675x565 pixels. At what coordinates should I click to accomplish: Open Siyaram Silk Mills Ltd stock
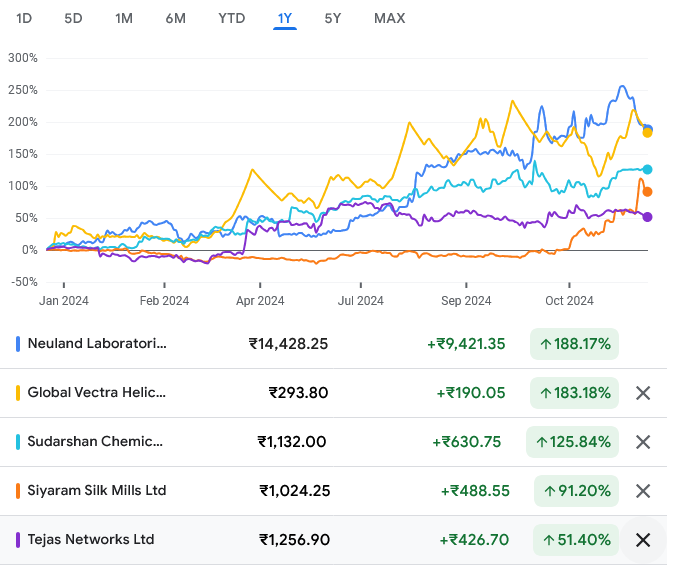point(97,491)
